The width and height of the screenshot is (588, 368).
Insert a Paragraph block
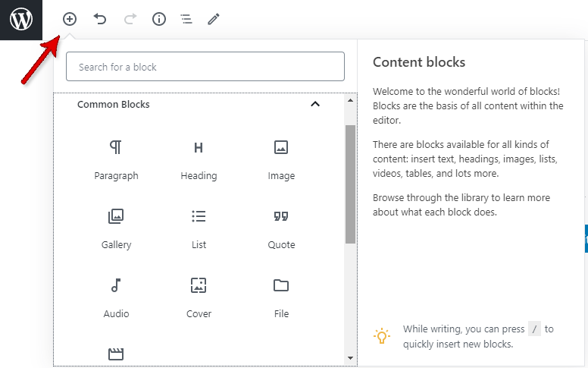pyautogui.click(x=116, y=160)
